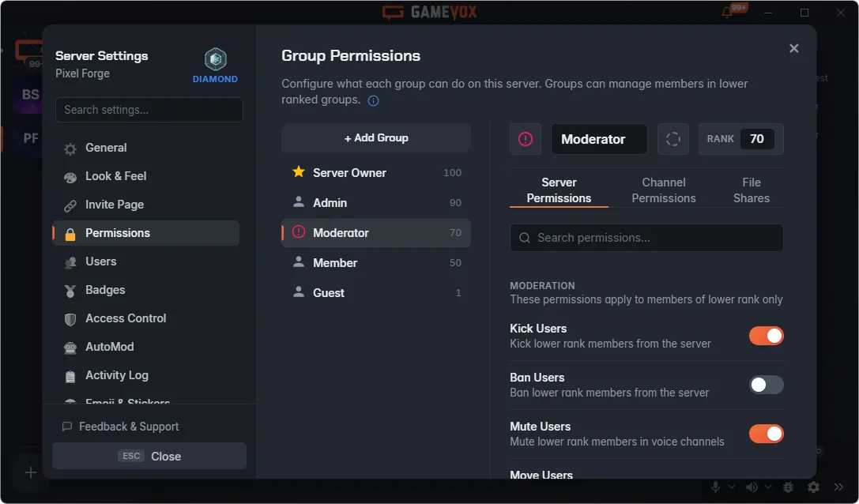The height and width of the screenshot is (504, 859).
Task: Switch to Server Permissions tab
Action: click(x=559, y=190)
